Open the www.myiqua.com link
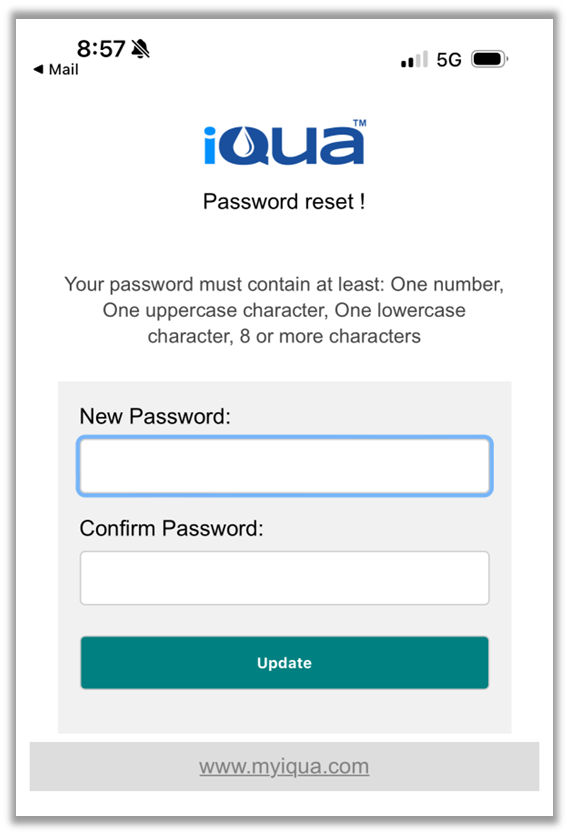The width and height of the screenshot is (569, 835). tap(284, 766)
